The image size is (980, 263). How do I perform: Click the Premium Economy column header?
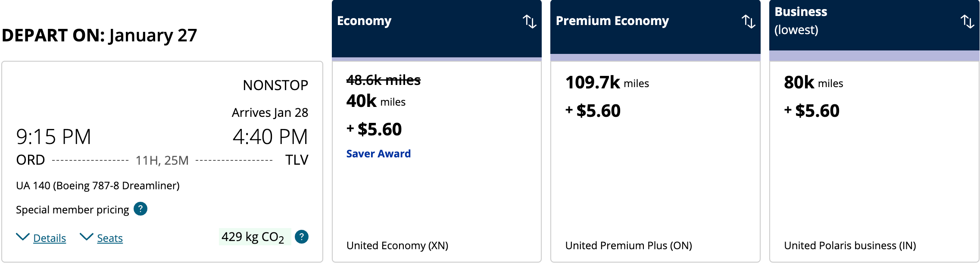point(612,21)
